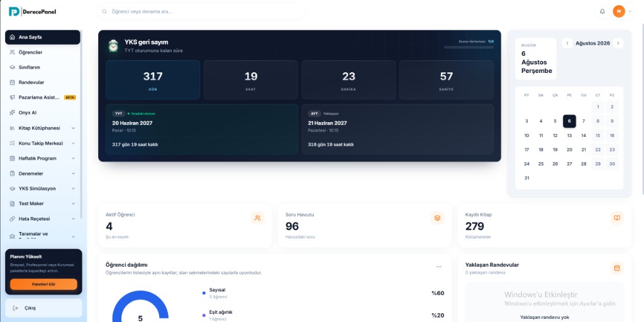This screenshot has width=644, height=322.
Task: Go to next month in calendar
Action: [x=618, y=43]
